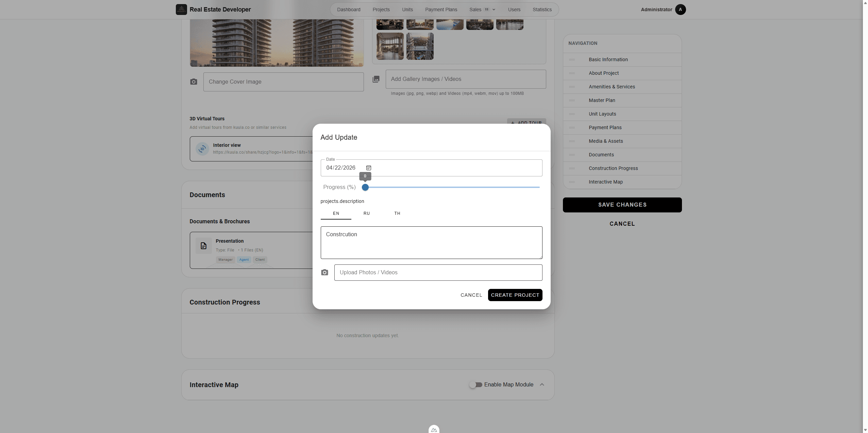Expand the Sales dropdown in top menu

coord(482,10)
